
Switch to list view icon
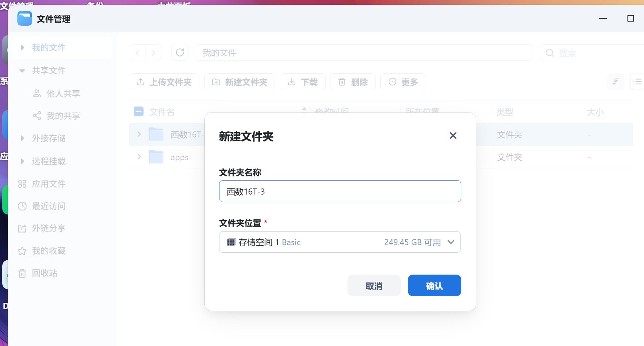pos(638,82)
